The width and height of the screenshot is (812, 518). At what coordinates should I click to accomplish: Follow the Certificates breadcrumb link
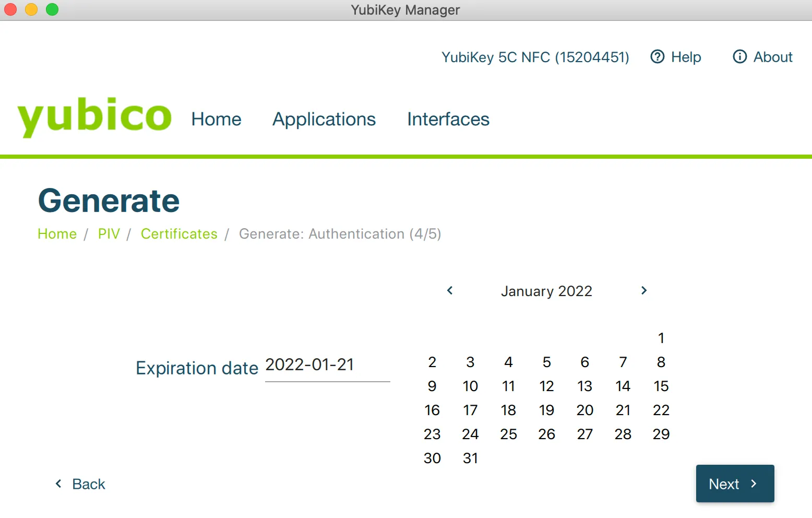[x=179, y=234]
